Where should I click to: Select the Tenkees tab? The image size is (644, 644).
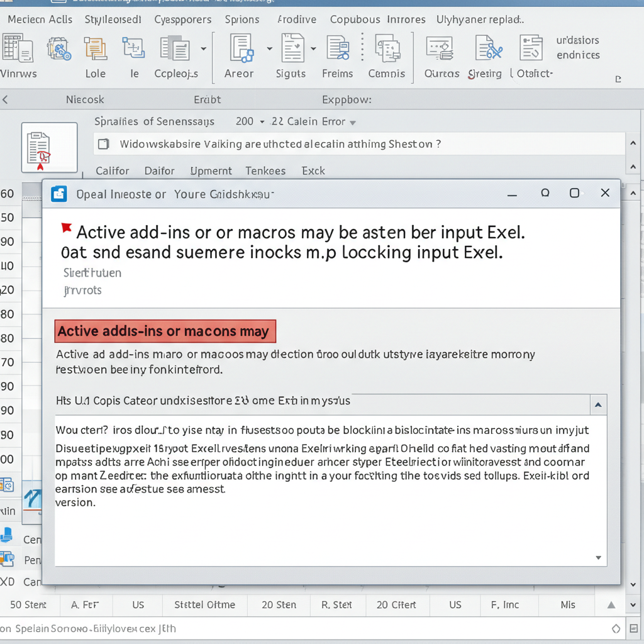pos(265,171)
